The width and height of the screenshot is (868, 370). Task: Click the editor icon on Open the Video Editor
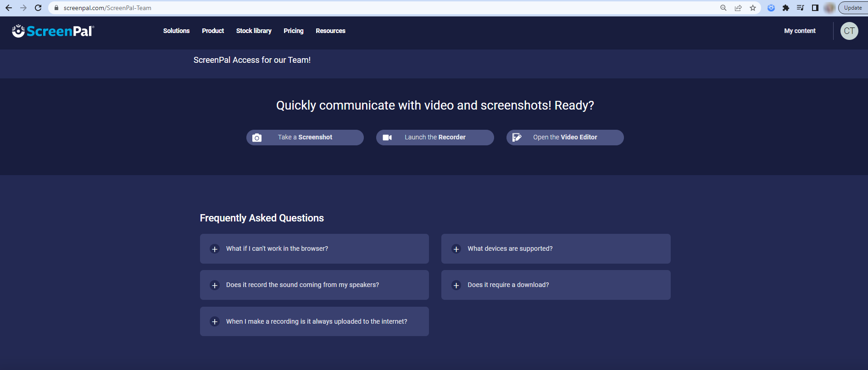(517, 138)
